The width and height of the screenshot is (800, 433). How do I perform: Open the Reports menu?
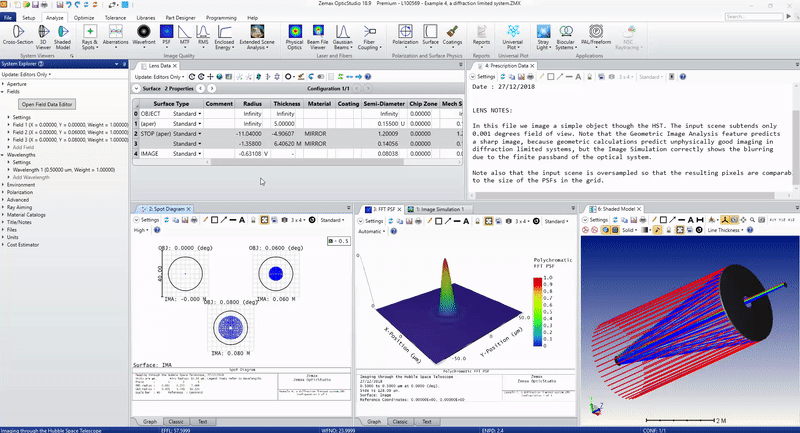pos(481,37)
